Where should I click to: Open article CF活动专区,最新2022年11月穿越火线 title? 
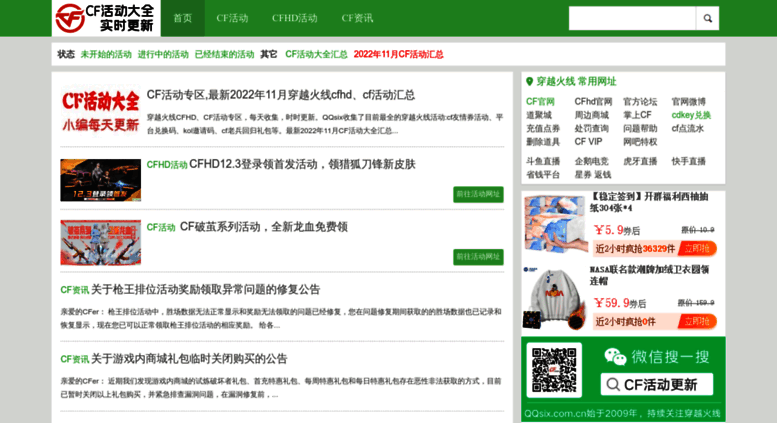tap(281, 95)
